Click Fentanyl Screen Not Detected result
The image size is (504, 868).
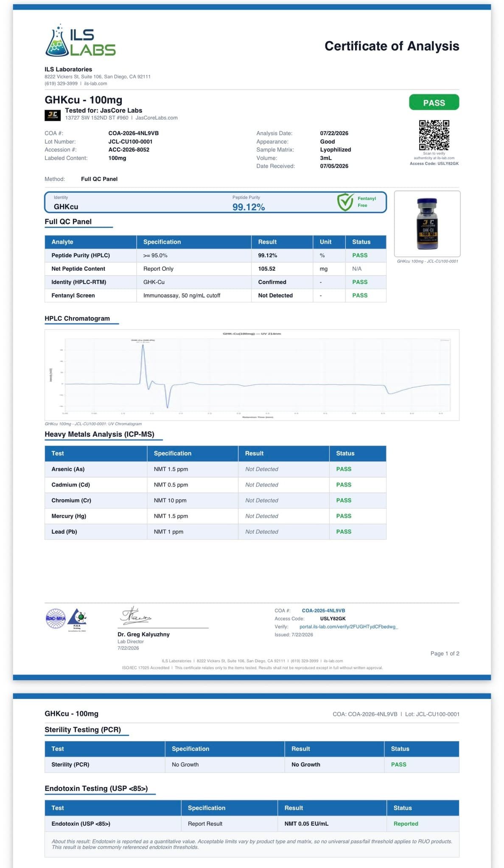(275, 295)
